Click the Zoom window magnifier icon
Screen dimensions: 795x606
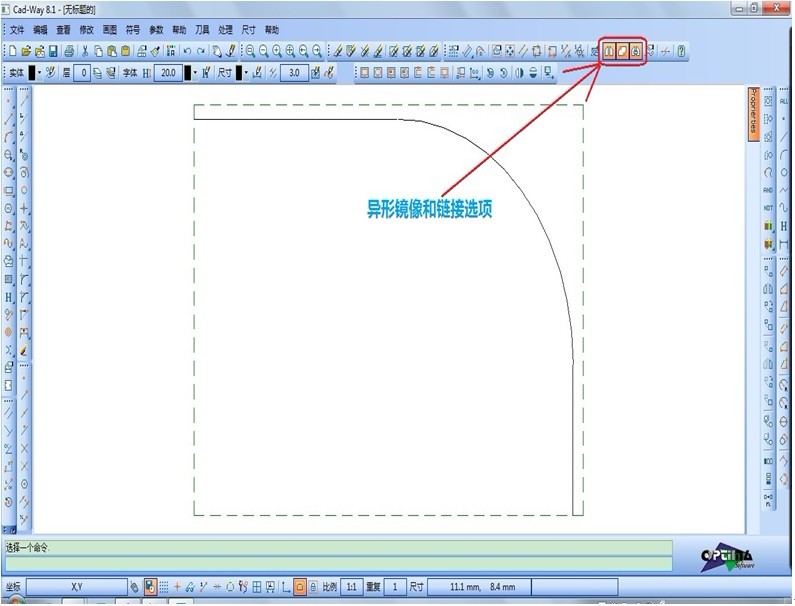tap(250, 51)
